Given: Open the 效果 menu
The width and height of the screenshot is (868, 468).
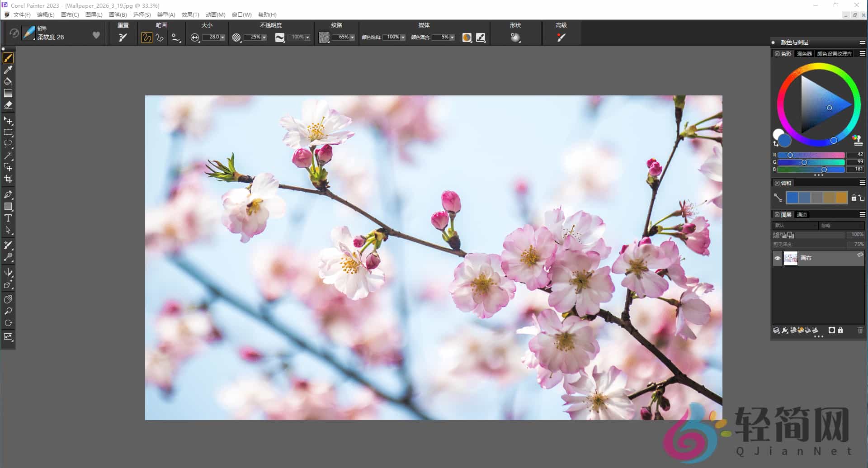Looking at the screenshot, I should point(190,14).
